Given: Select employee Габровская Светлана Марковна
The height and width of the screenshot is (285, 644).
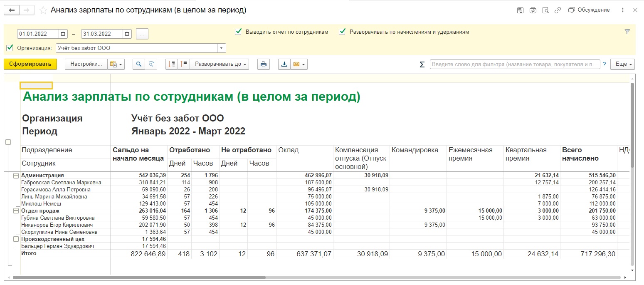Looking at the screenshot, I should coord(61,183).
